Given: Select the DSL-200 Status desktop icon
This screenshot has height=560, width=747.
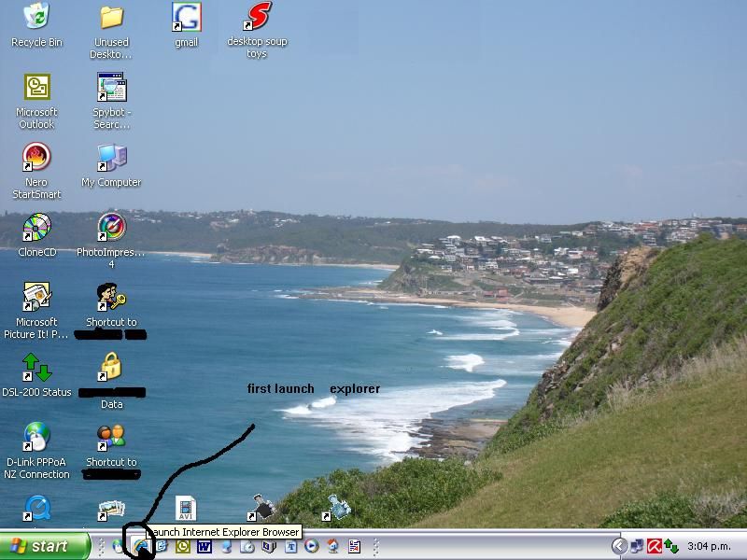Looking at the screenshot, I should coord(36,375).
